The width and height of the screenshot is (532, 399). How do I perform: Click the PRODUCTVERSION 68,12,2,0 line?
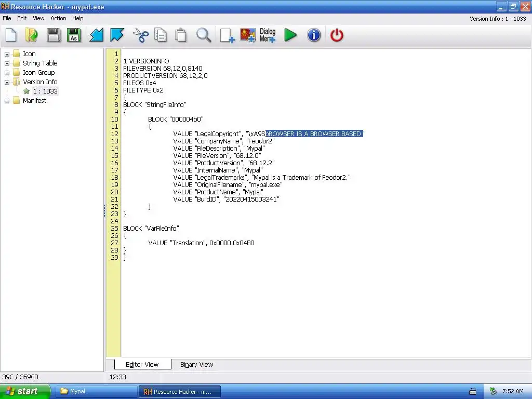(165, 76)
